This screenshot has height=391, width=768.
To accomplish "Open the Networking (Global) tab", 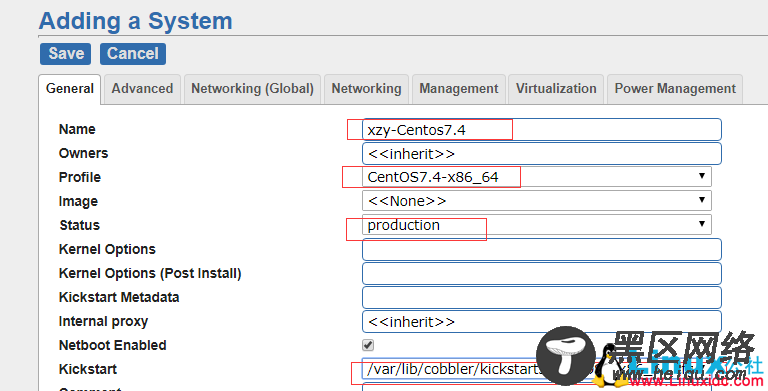I will point(252,89).
